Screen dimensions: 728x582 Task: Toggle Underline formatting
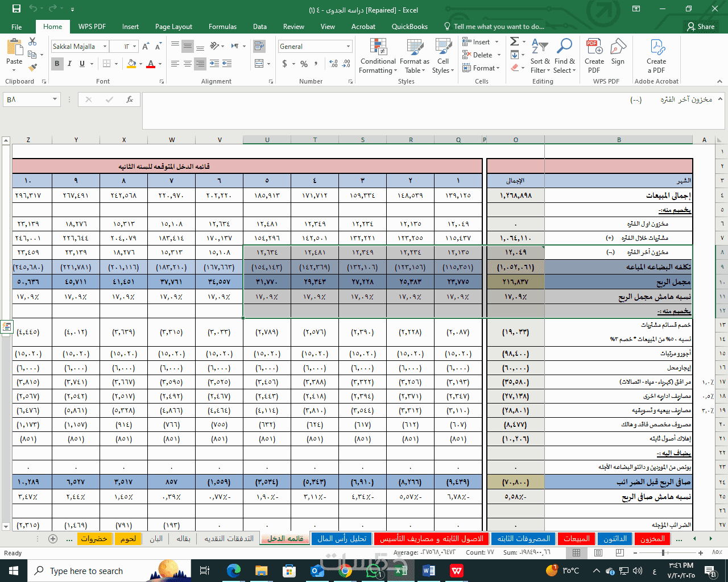[x=82, y=64]
